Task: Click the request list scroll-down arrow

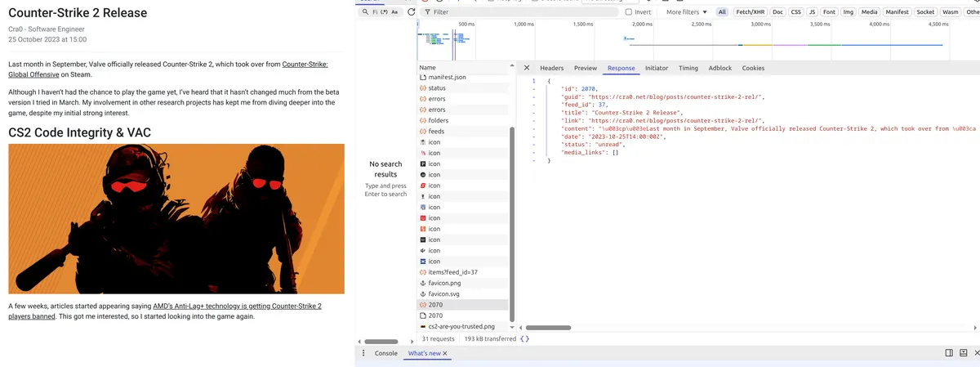Action: pos(513,327)
